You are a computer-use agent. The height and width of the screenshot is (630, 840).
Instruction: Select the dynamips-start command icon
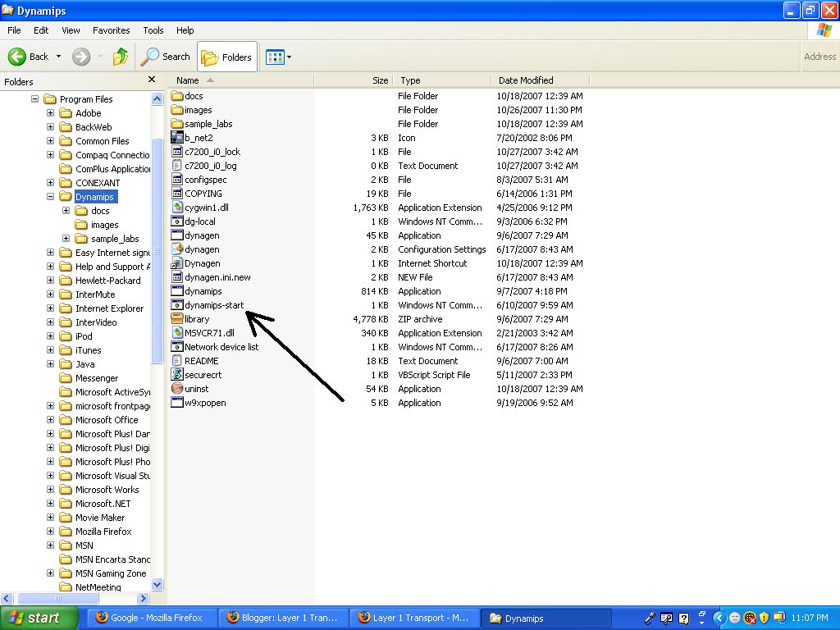(x=177, y=305)
